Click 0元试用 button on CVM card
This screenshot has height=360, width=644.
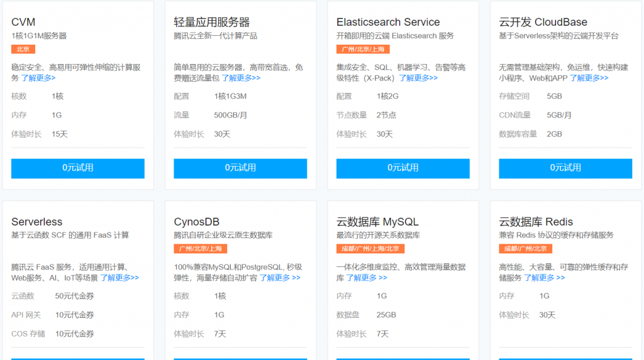point(77,168)
